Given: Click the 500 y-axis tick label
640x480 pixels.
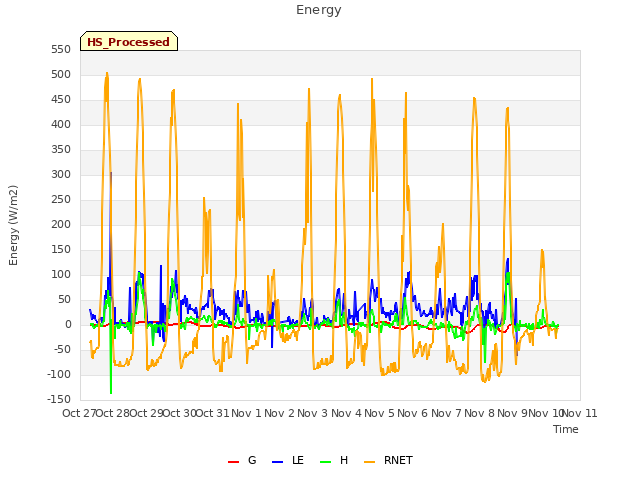Looking at the screenshot, I should [61, 75].
